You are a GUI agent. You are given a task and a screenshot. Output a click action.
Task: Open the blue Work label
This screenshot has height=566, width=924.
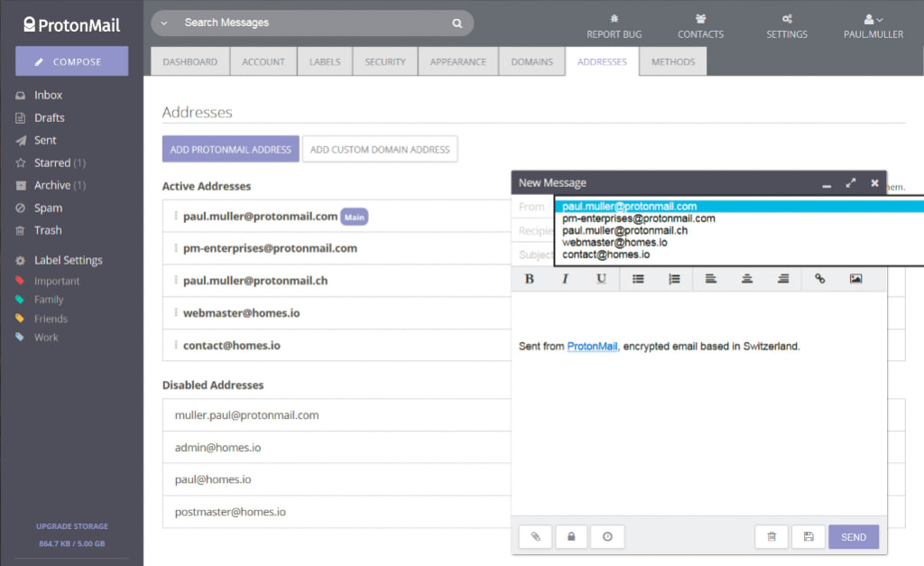pos(46,338)
